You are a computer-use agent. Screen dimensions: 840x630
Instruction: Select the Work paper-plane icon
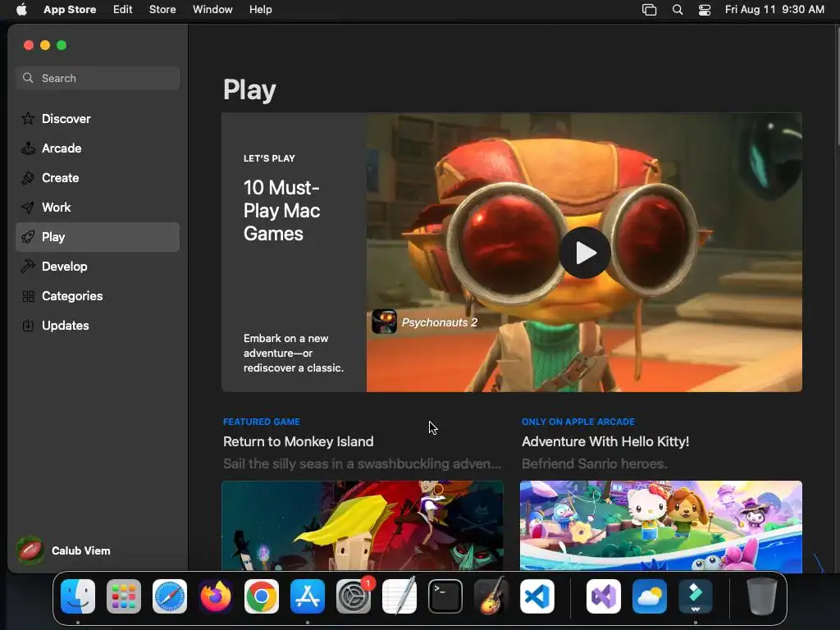[28, 208]
